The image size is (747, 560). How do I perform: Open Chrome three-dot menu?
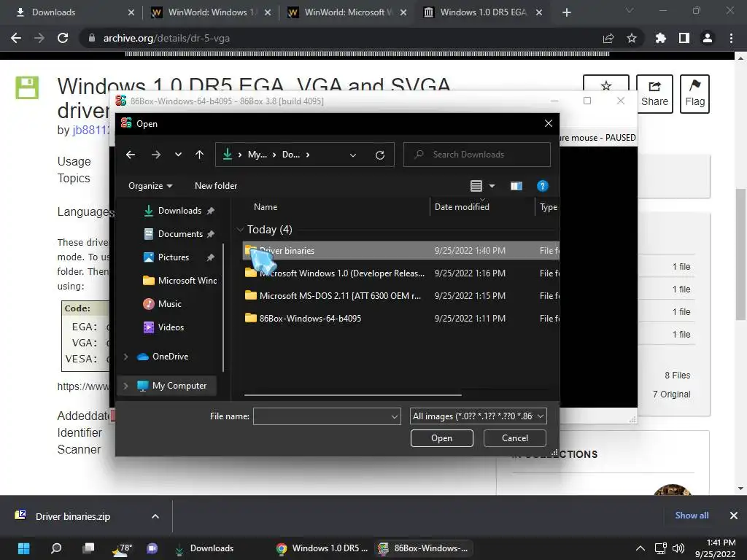(x=731, y=38)
